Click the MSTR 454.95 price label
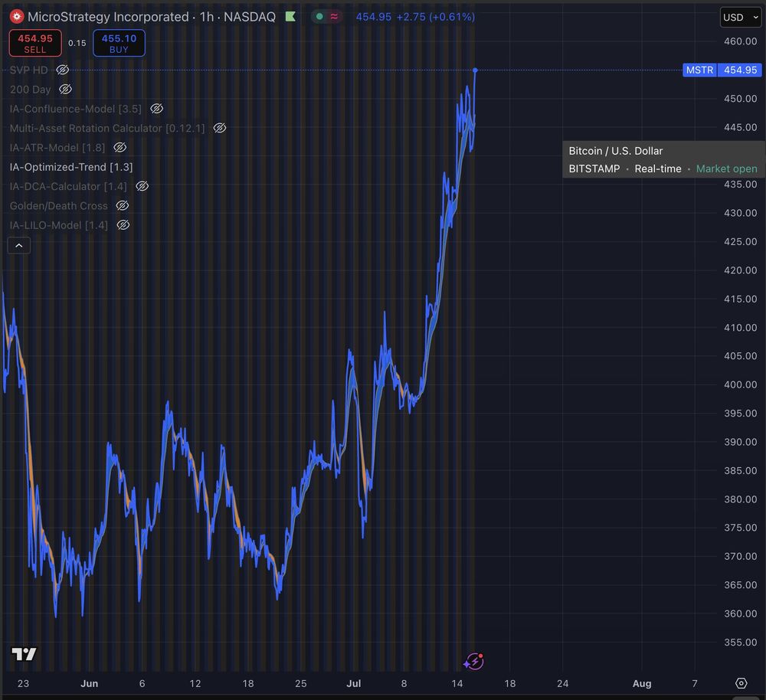The image size is (766, 700). pyautogui.click(x=722, y=70)
